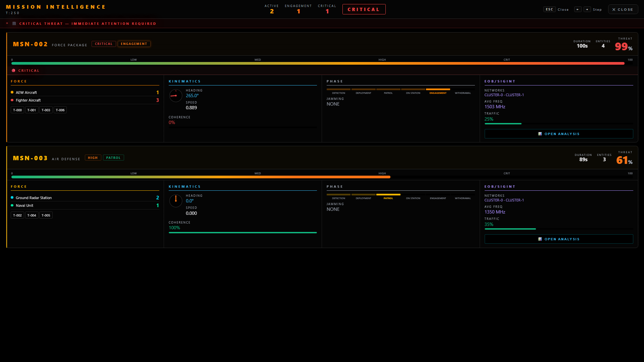
Task: Click the 61% threat value
Action: [x=624, y=160]
